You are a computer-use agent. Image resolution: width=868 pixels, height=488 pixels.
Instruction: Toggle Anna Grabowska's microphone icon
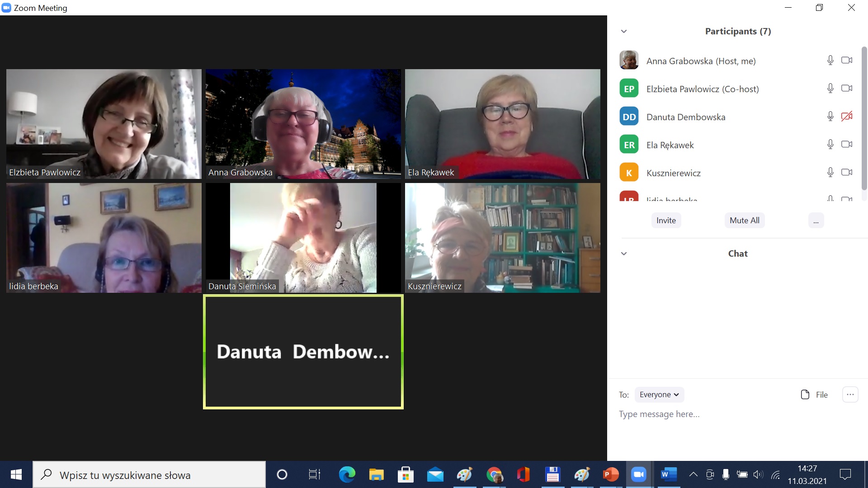point(830,61)
